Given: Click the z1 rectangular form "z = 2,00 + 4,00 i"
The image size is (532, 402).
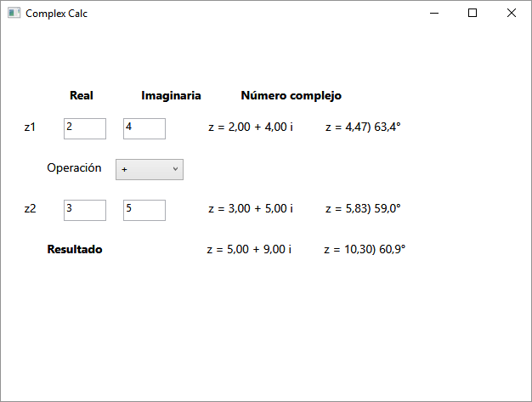Looking at the screenshot, I should click(251, 127).
